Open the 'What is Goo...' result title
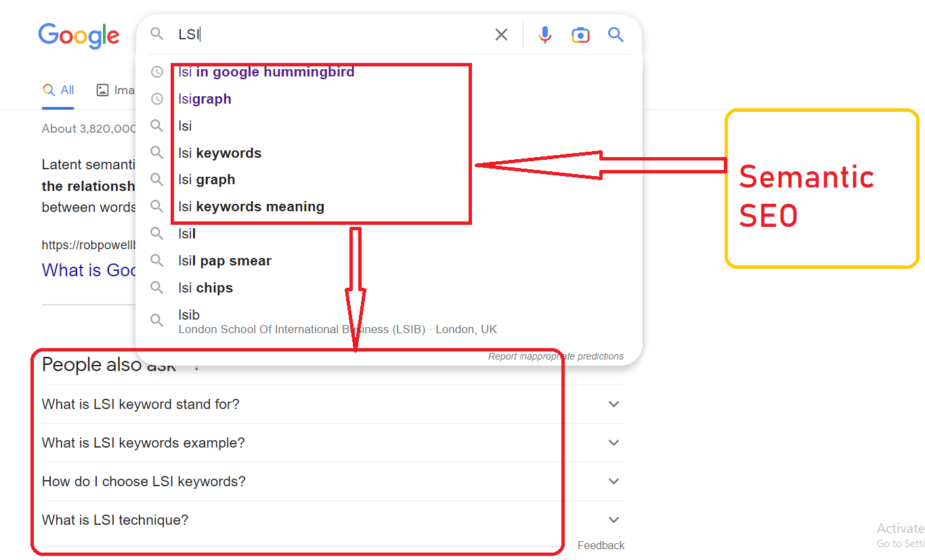This screenshot has width=925, height=560. pos(89,270)
